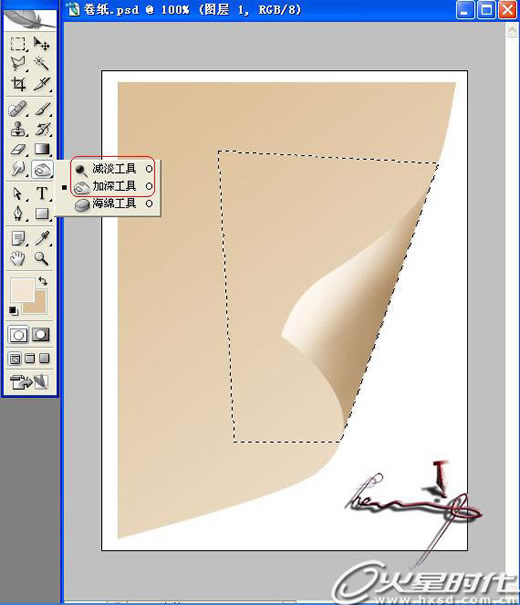Viewport: 520px width, 605px height.
Task: Select the Eyedropper tool
Action: (41, 238)
